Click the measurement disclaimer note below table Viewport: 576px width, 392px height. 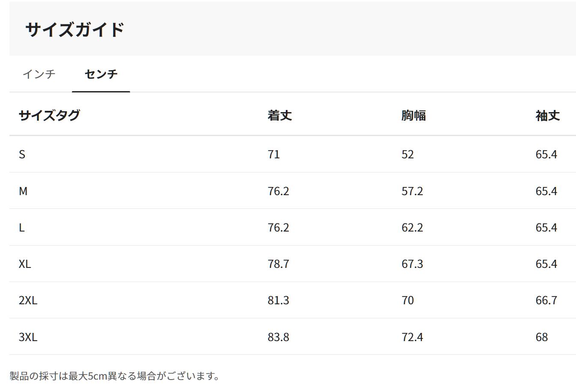[x=115, y=376]
